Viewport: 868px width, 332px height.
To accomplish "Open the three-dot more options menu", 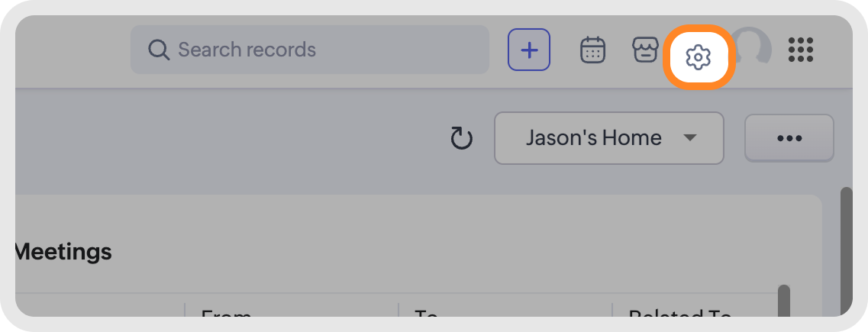I will (789, 138).
